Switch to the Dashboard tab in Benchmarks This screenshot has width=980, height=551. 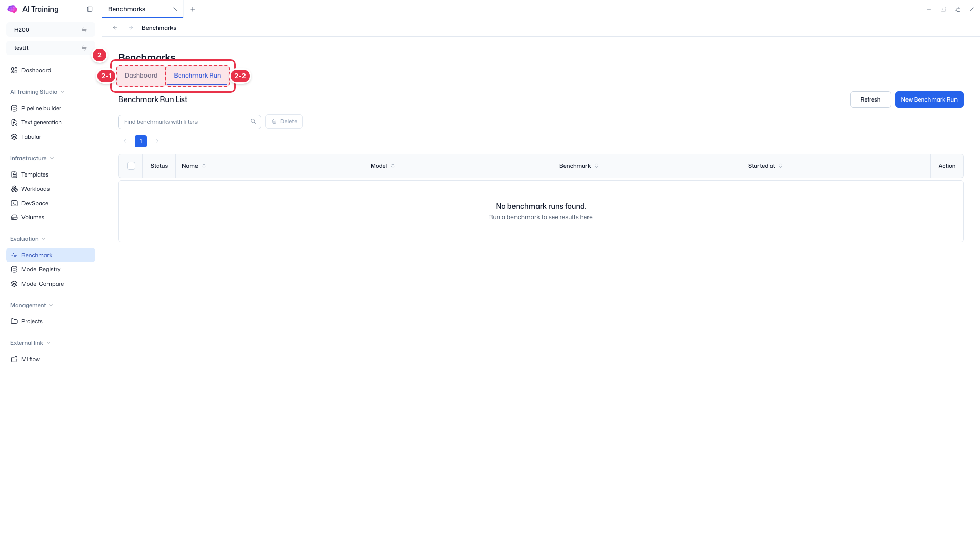point(141,76)
